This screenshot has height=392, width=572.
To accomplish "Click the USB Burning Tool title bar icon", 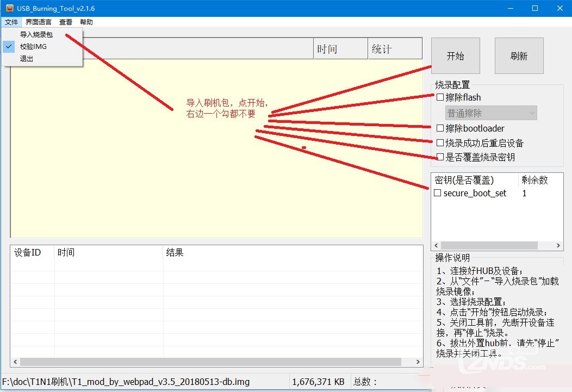I will pos(9,8).
